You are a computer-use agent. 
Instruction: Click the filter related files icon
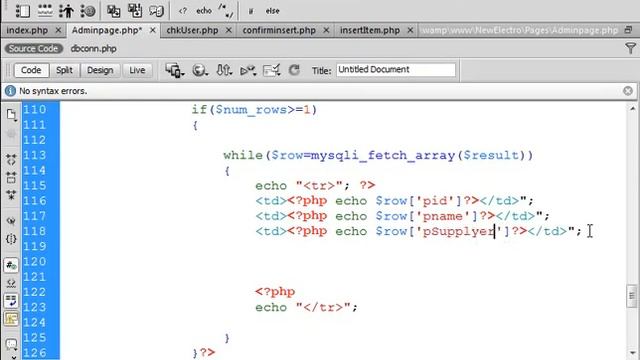coord(630,49)
